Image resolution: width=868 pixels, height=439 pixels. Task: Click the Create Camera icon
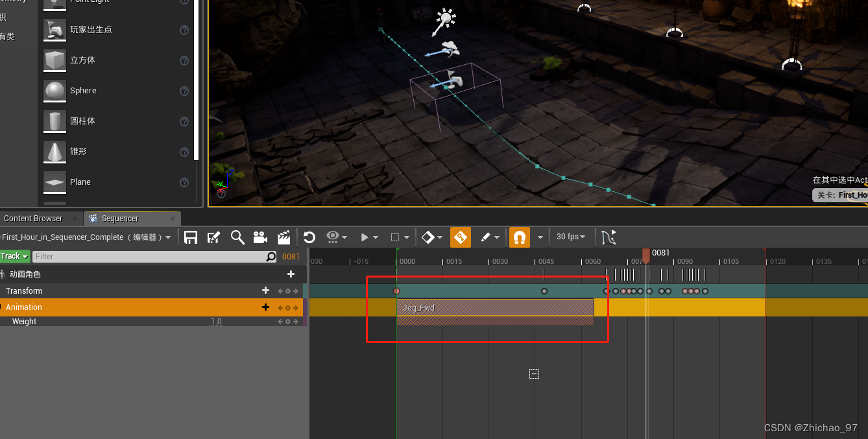(260, 237)
